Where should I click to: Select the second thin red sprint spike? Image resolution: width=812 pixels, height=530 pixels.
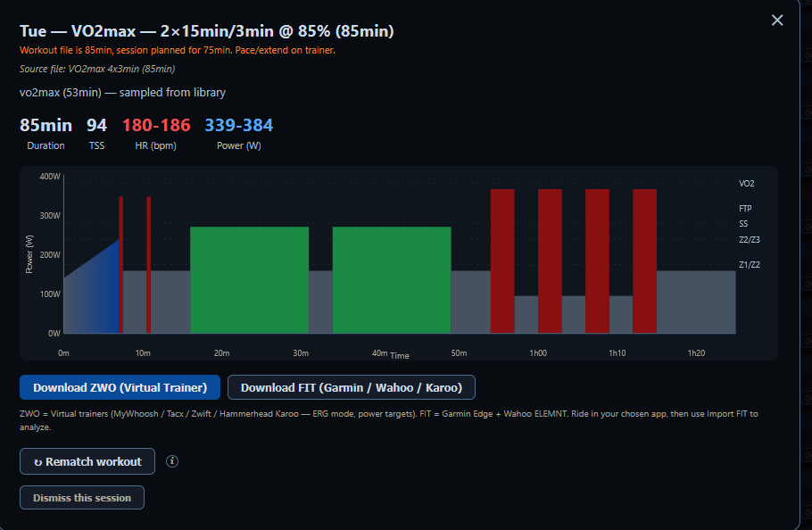149,264
